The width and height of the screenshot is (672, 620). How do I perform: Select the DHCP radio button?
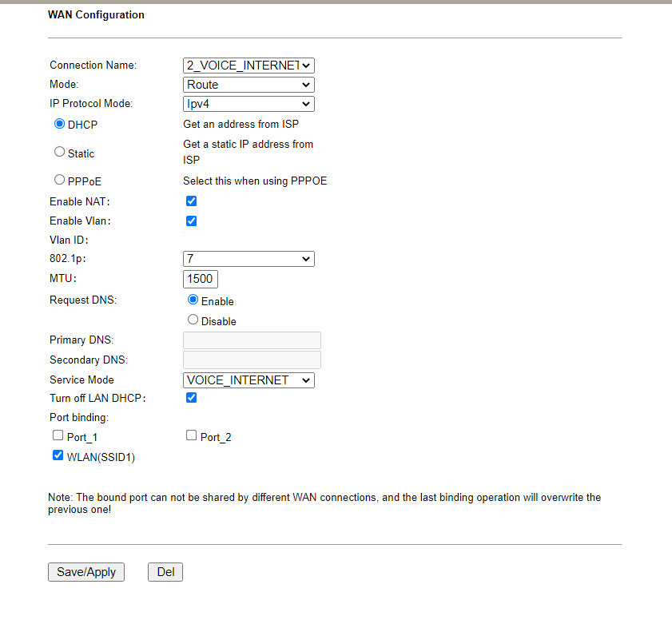point(59,125)
